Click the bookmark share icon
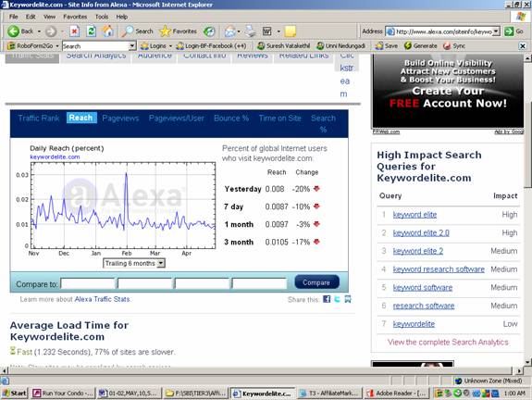The width and height of the screenshot is (532, 400). [348, 299]
